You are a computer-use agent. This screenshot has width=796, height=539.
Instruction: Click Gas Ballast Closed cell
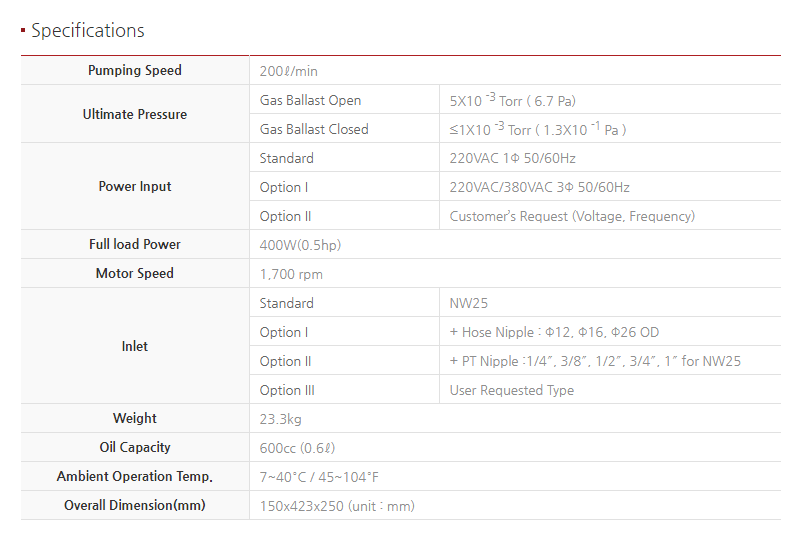pos(314,129)
